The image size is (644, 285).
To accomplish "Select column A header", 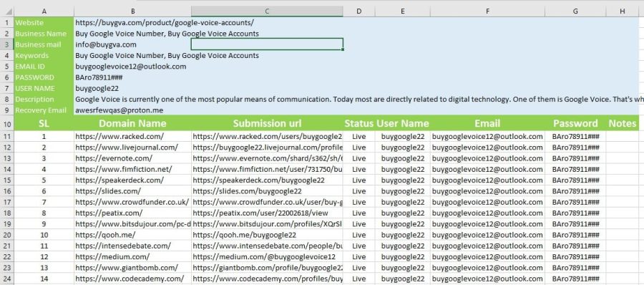I will [x=44, y=11].
